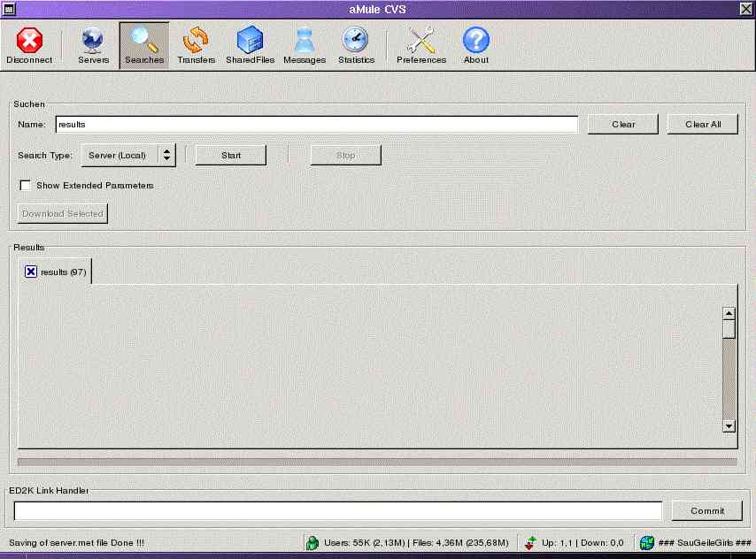Click the Searches toolbar icon

tap(144, 46)
